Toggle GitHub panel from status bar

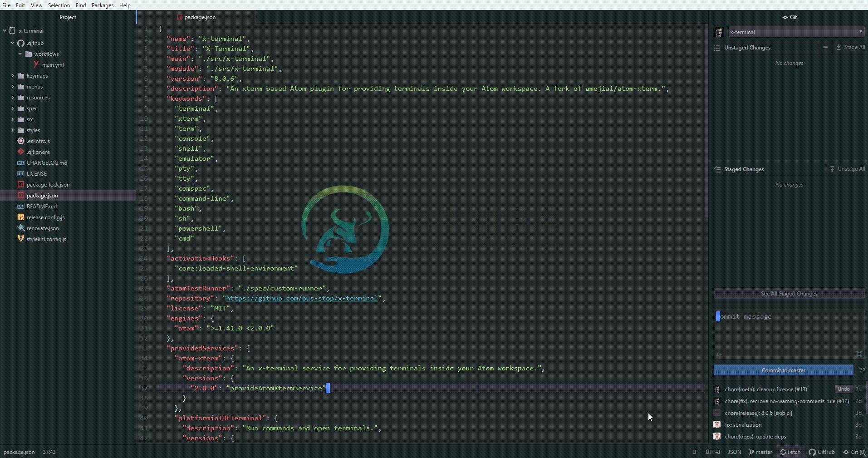click(x=822, y=452)
